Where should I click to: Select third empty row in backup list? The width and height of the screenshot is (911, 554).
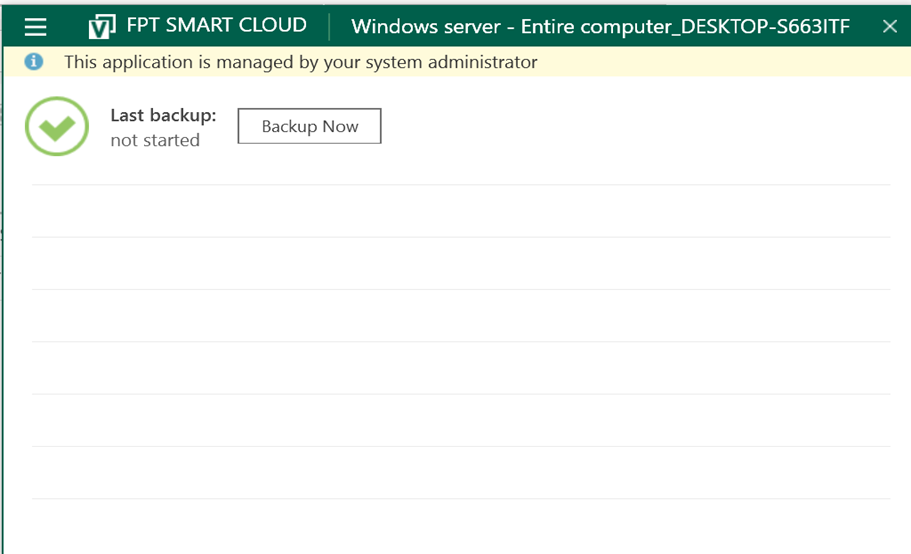point(460,315)
